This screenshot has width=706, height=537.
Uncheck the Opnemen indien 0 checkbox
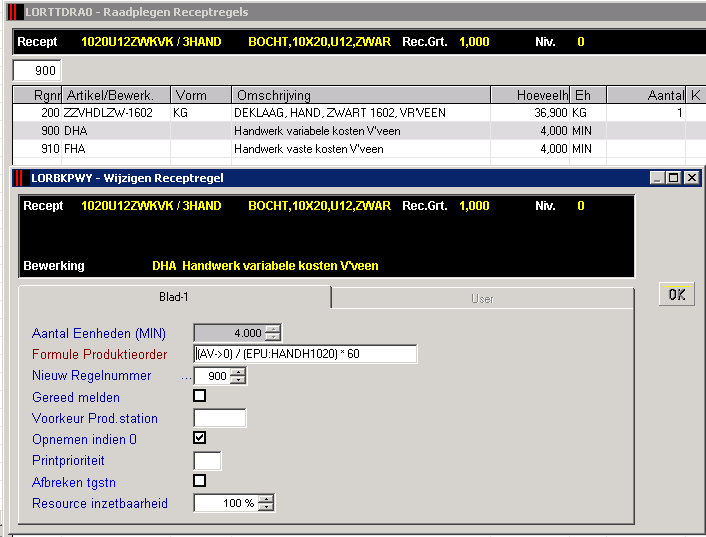coord(199,438)
